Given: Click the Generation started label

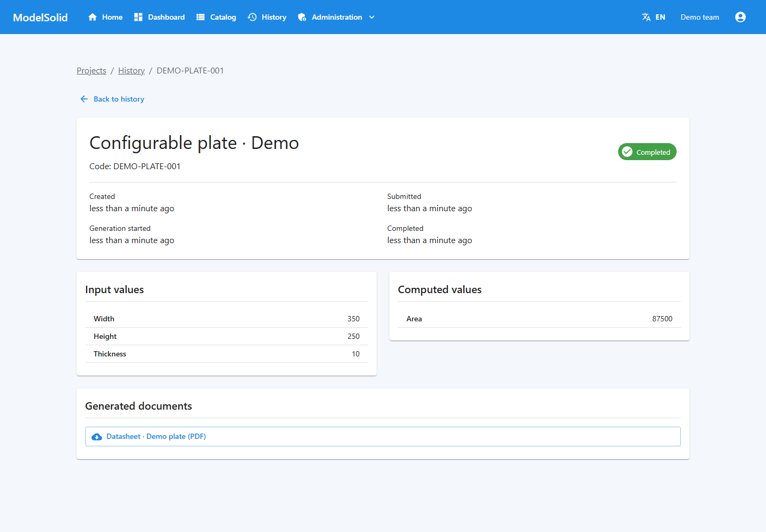Looking at the screenshot, I should pyautogui.click(x=120, y=228).
